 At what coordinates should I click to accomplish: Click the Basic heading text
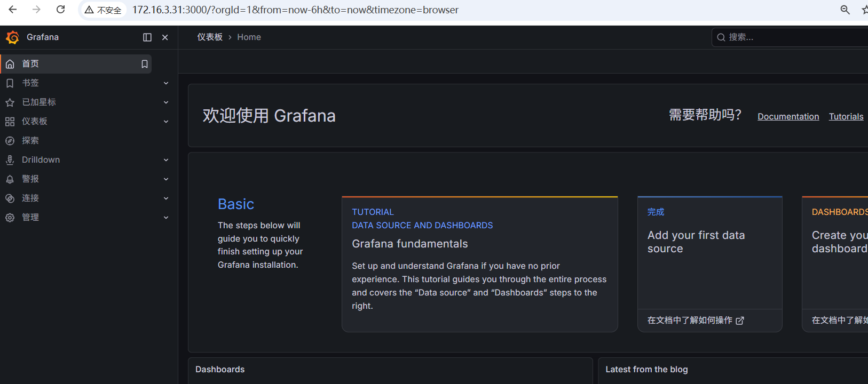coord(236,204)
